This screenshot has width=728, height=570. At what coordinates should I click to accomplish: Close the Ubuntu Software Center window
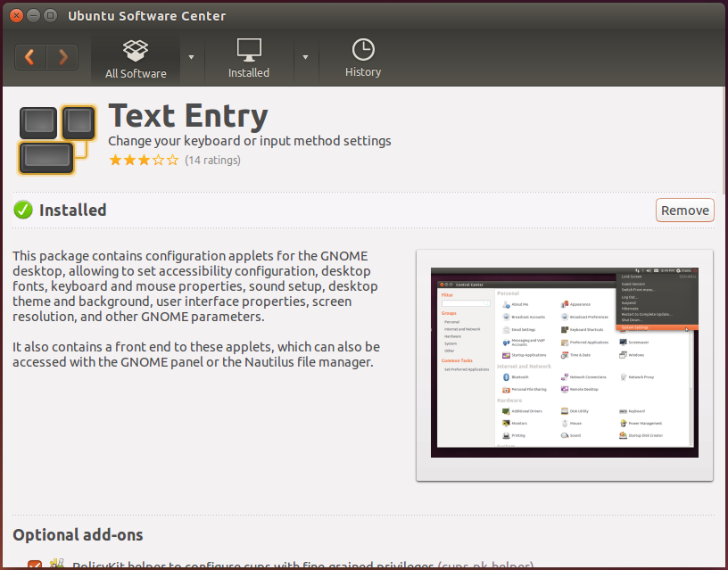click(16, 16)
